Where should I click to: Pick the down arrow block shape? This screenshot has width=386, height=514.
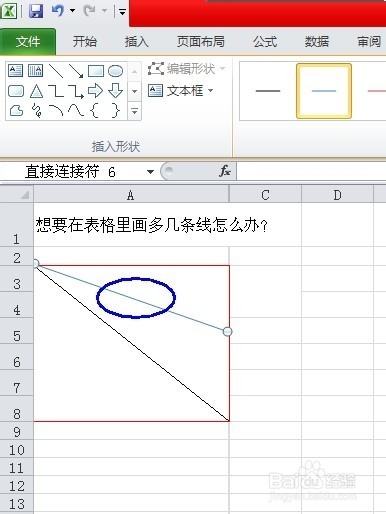[x=115, y=91]
